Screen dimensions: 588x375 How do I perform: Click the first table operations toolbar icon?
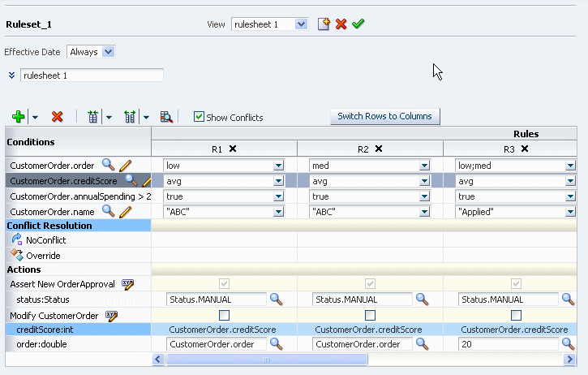pos(92,117)
